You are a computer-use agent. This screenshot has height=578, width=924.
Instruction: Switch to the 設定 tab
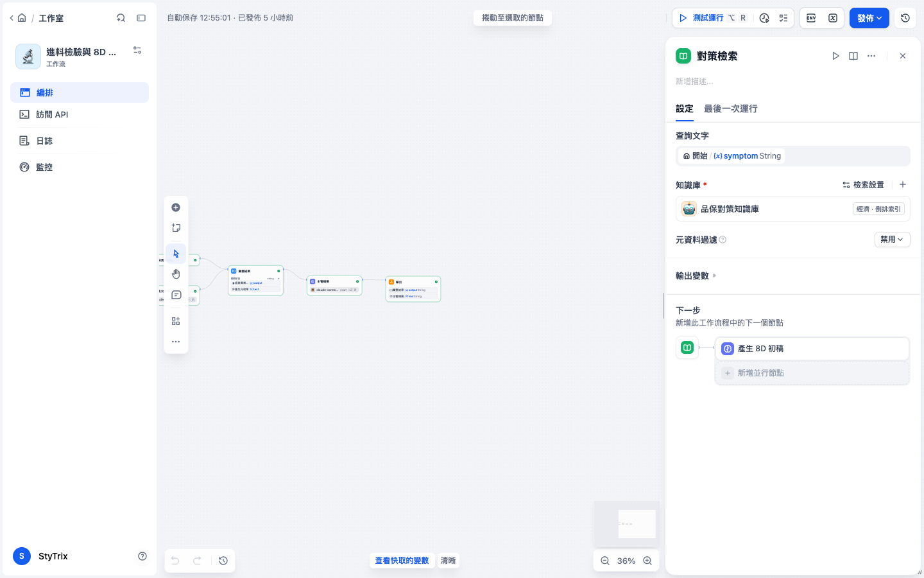(685, 109)
